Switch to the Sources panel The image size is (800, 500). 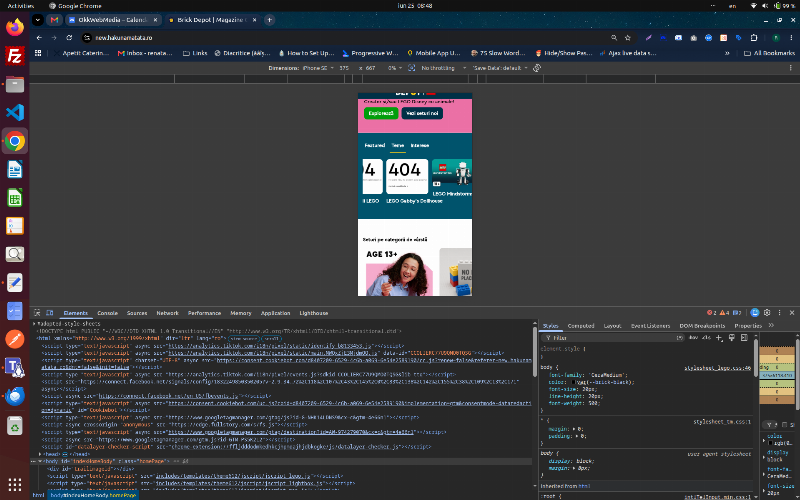pyautogui.click(x=137, y=313)
